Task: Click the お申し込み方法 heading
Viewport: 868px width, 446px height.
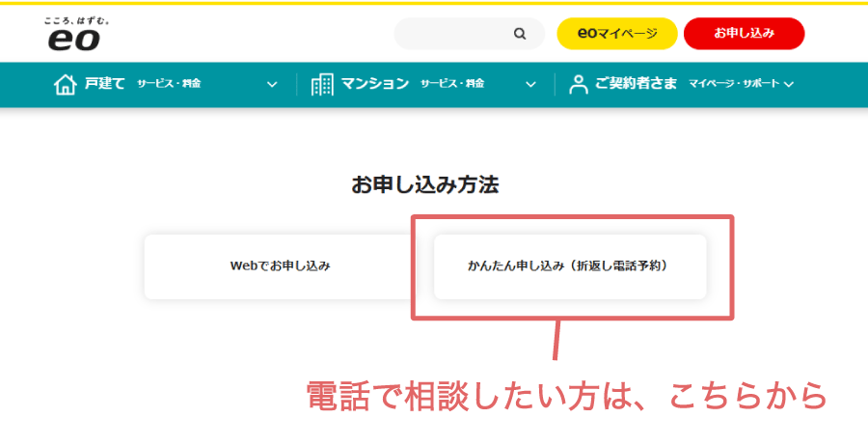Action: tap(425, 185)
